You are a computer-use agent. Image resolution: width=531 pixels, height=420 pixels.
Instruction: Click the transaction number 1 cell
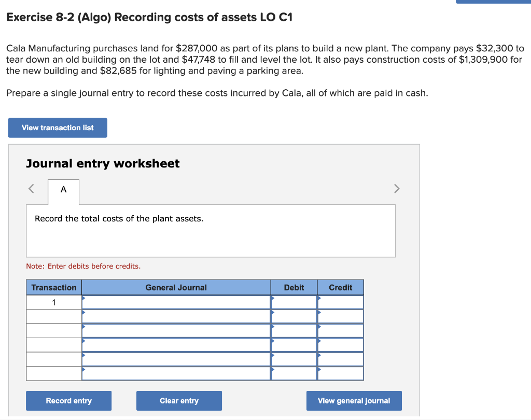click(53, 301)
